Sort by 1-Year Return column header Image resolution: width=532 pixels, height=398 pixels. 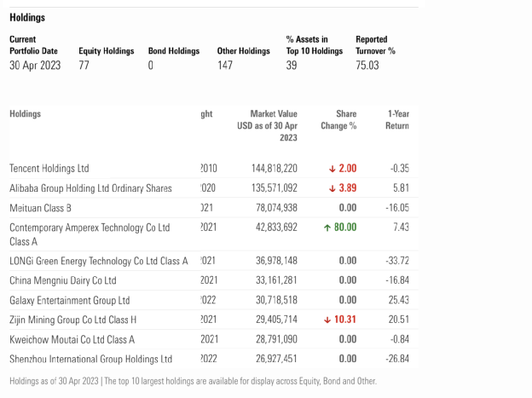397,120
